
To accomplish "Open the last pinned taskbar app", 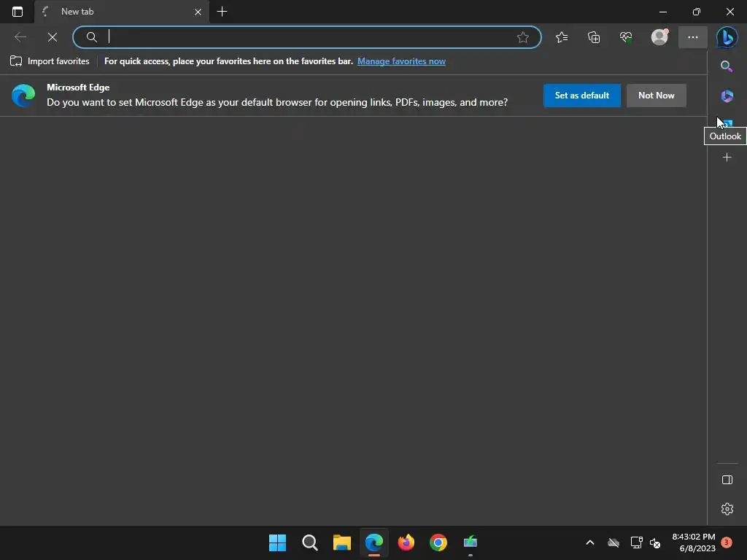I will pyautogui.click(x=471, y=542).
